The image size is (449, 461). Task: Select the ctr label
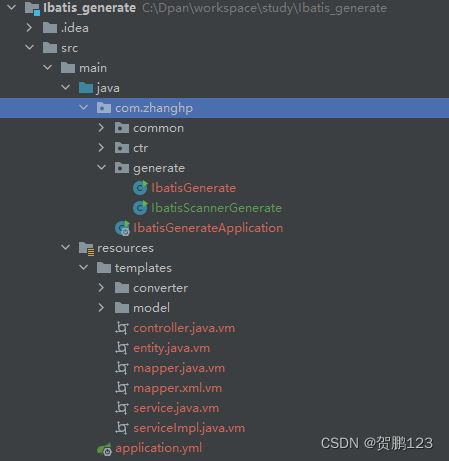[141, 148]
